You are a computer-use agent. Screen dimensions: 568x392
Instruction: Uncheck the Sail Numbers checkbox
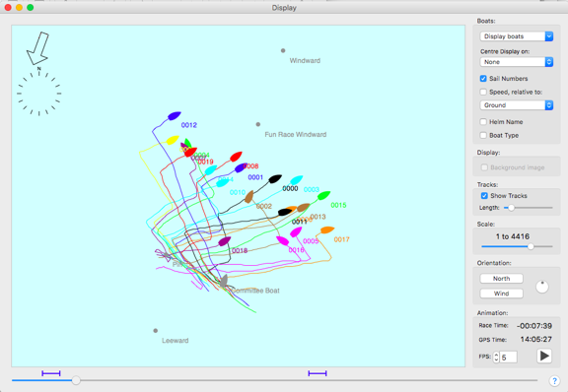click(x=483, y=79)
